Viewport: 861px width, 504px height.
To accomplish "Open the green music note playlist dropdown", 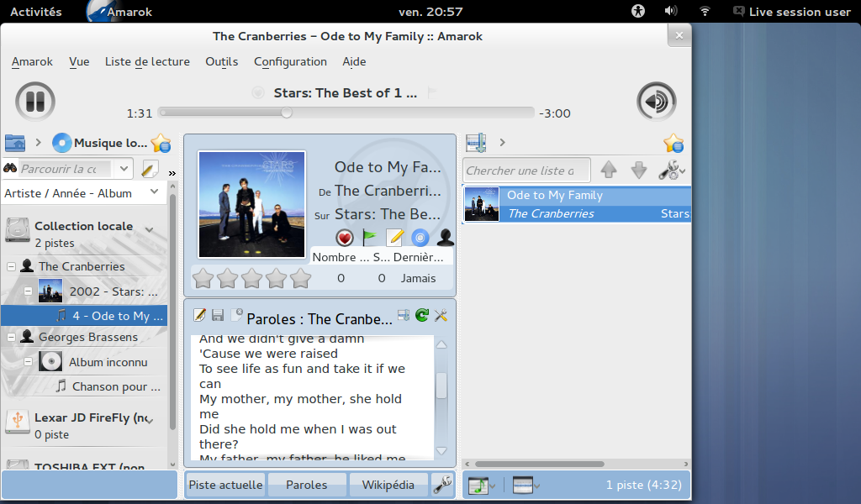I will [x=482, y=486].
